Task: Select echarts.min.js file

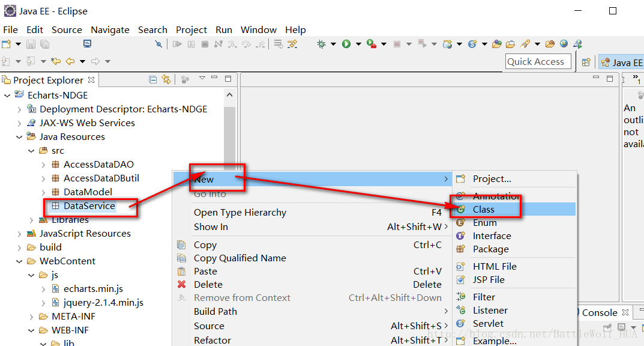Action: (93, 289)
